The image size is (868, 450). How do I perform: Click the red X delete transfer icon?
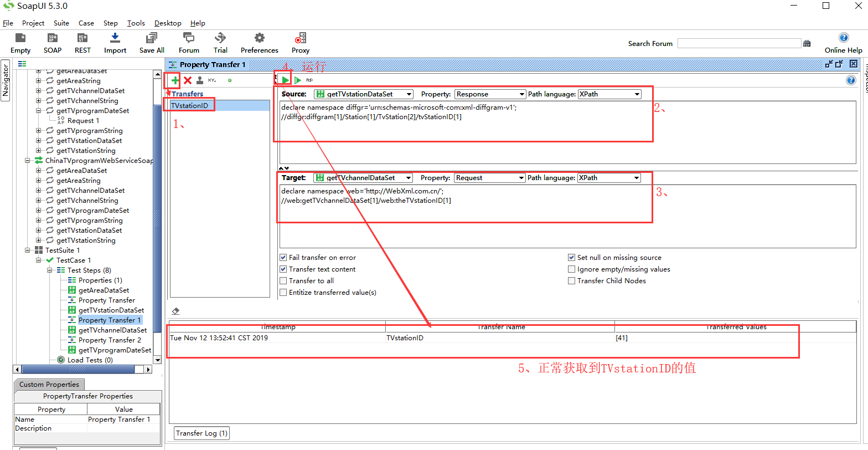click(x=188, y=80)
